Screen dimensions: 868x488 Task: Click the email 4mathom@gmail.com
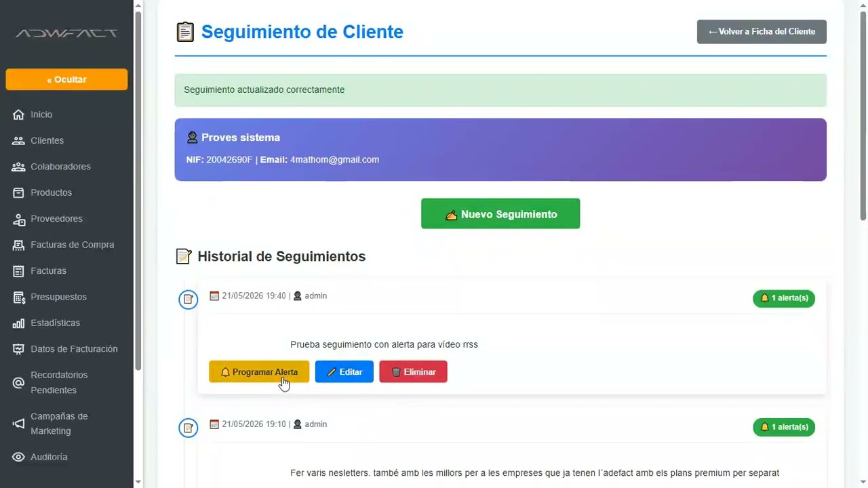pyautogui.click(x=334, y=160)
